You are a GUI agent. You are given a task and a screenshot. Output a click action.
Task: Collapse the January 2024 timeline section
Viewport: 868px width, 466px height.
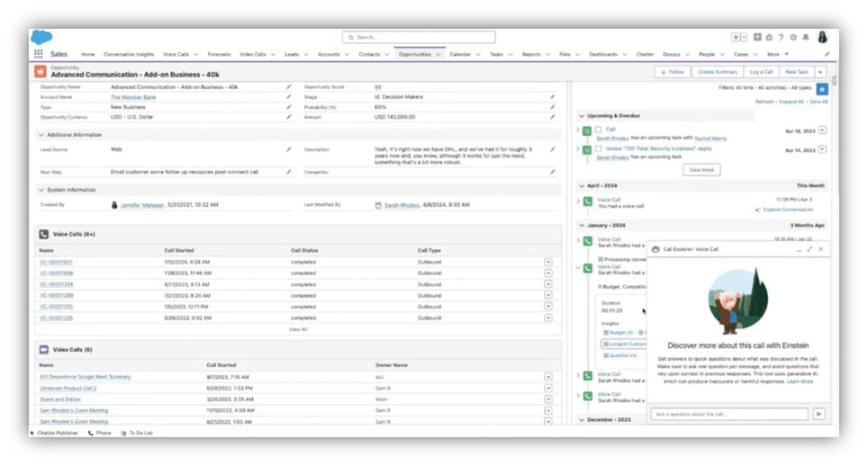pyautogui.click(x=582, y=226)
